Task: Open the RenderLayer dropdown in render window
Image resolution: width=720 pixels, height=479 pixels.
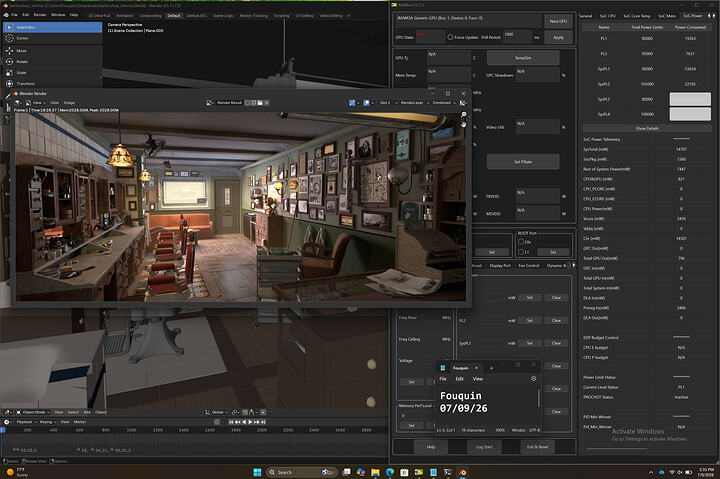Action: [414, 103]
